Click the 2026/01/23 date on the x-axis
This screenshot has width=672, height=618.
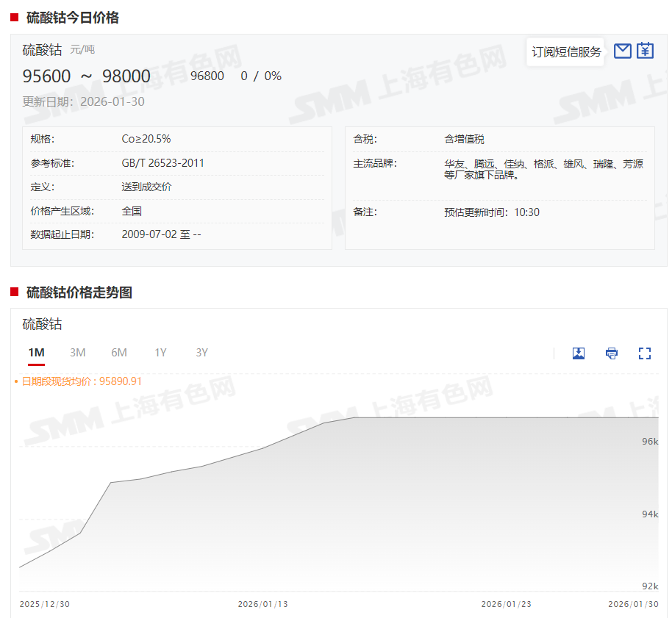507,604
